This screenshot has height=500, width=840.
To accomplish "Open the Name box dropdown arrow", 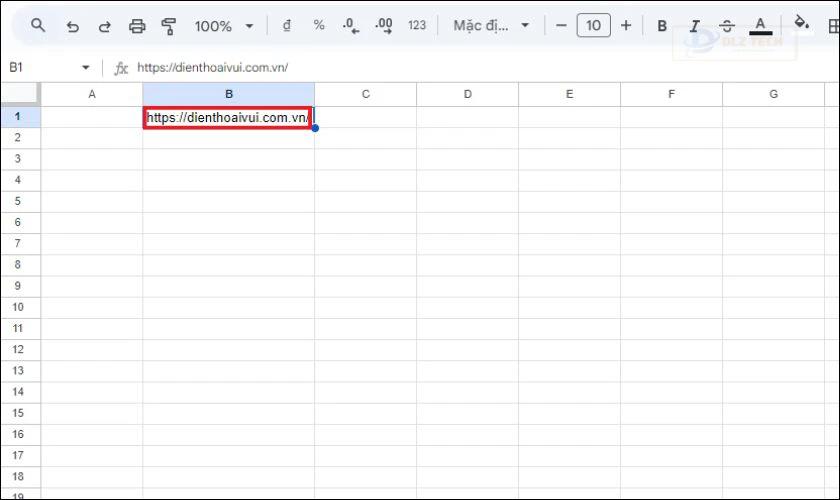I will [86, 68].
